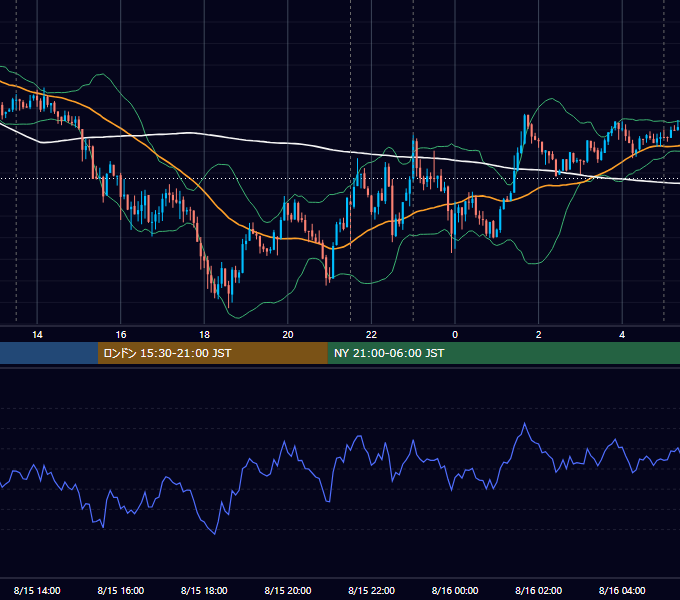Viewport: 680px width, 600px height.
Task: Click the 18 hour tick label
Action: (204, 335)
